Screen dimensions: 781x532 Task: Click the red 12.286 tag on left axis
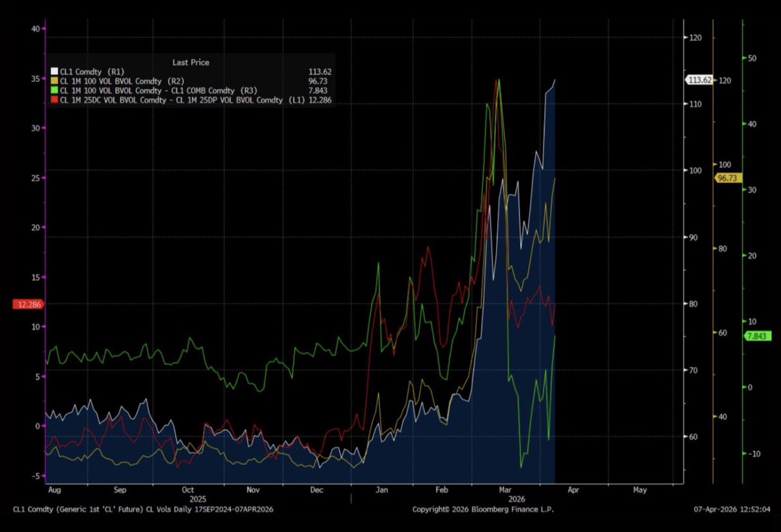pyautogui.click(x=28, y=304)
